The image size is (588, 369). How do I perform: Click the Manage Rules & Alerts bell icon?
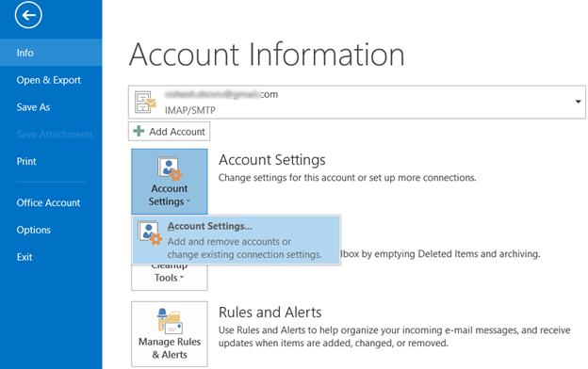(x=170, y=321)
